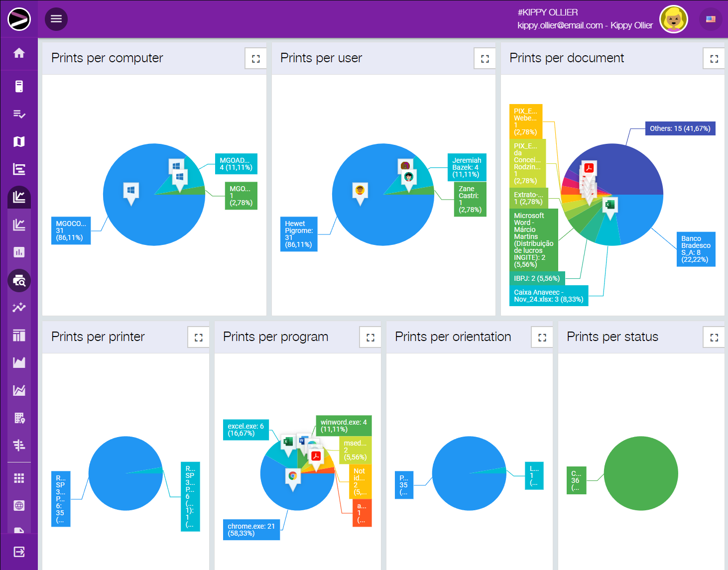Select the building location sidebar icon
728x570 pixels.
19,418
